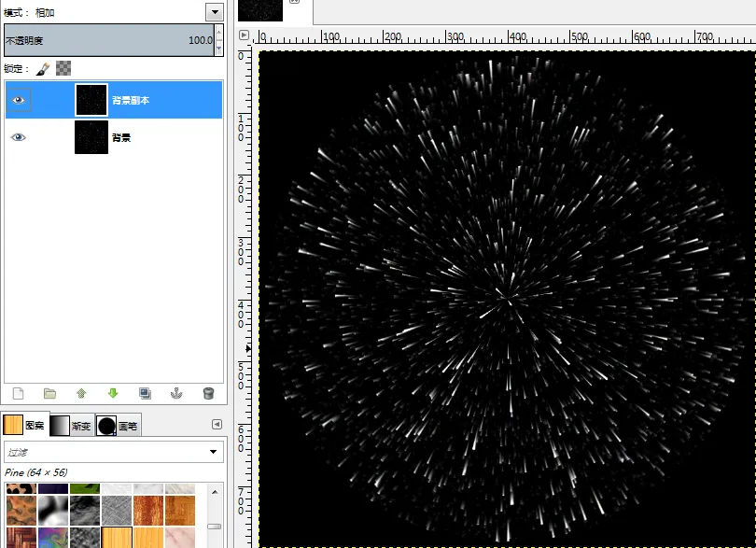Open the patterns dock tab menu
Viewport: 756px width, 548px height.
[217, 424]
